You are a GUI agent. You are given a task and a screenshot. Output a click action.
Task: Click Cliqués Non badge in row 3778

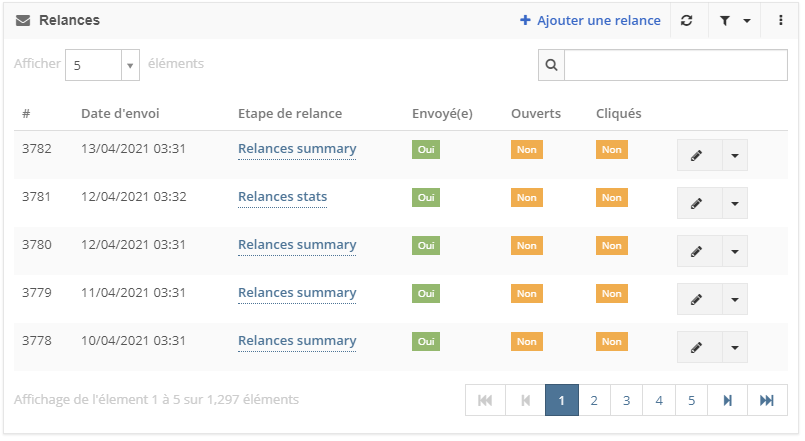611,341
